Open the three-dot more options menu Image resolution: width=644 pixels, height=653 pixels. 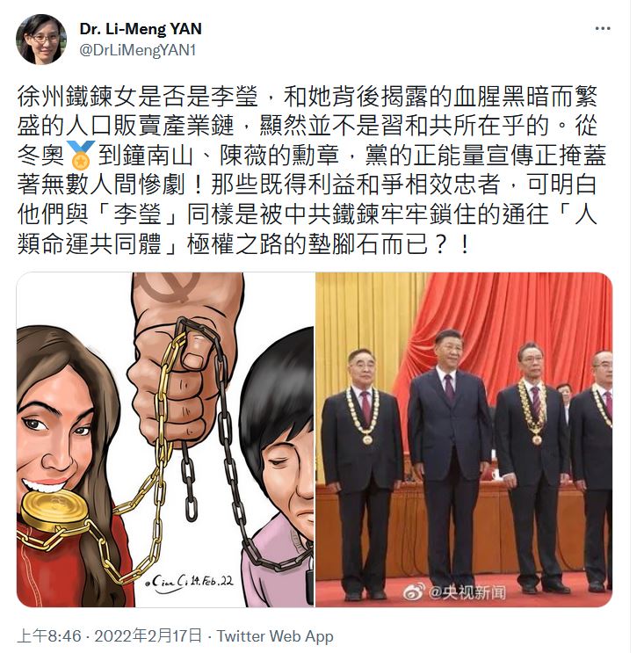[x=603, y=29]
